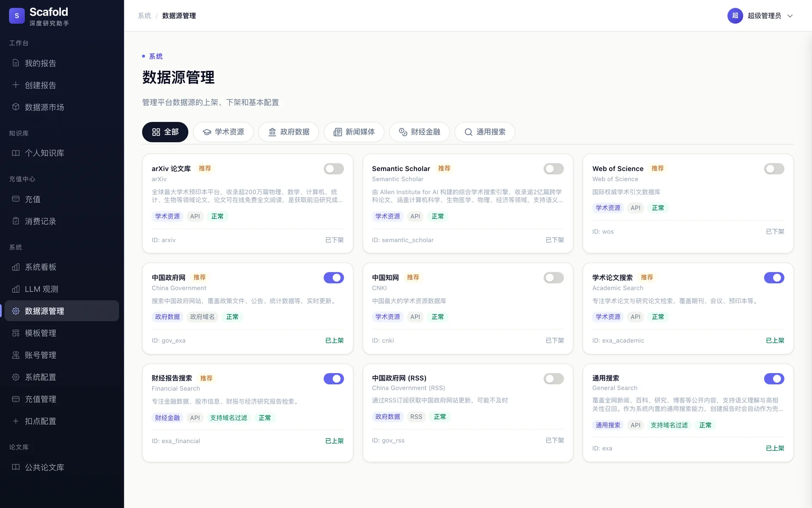
Task: Turn off the 通用搜索 General Search toggle
Action: 774,378
